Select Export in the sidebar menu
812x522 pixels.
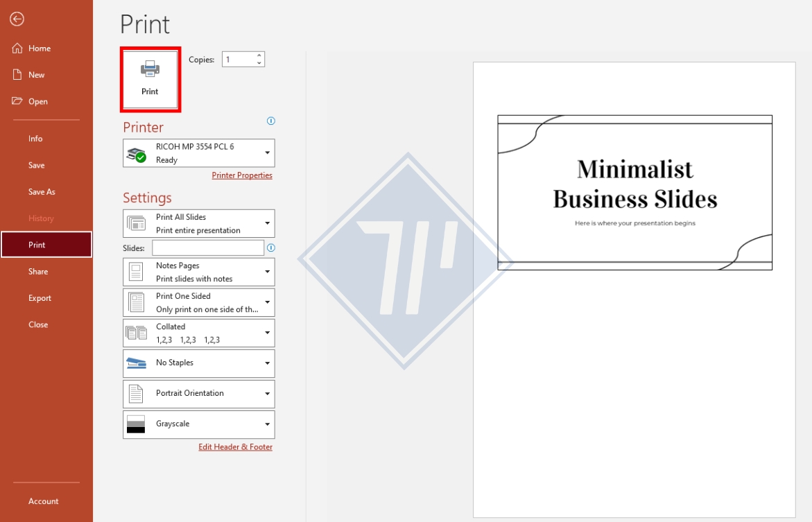(x=40, y=298)
